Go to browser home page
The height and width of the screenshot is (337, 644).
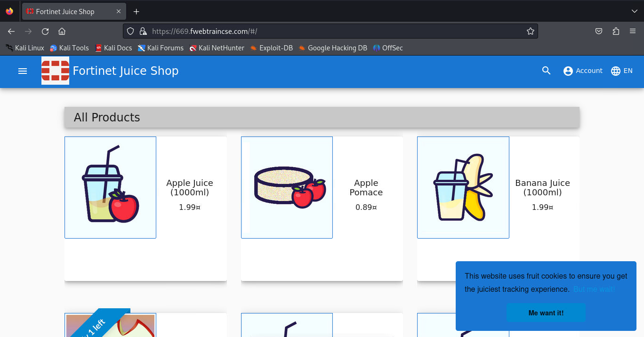pyautogui.click(x=62, y=32)
